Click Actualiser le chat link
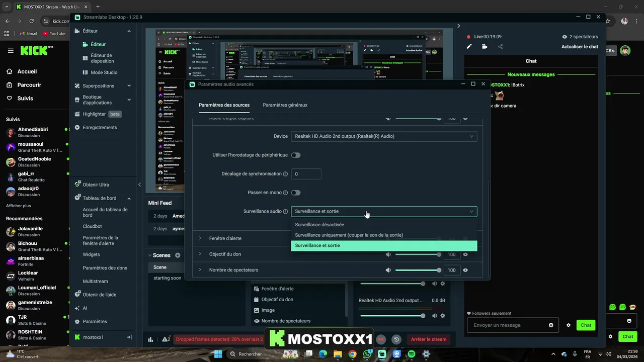This screenshot has height=362, width=644. 580,47
